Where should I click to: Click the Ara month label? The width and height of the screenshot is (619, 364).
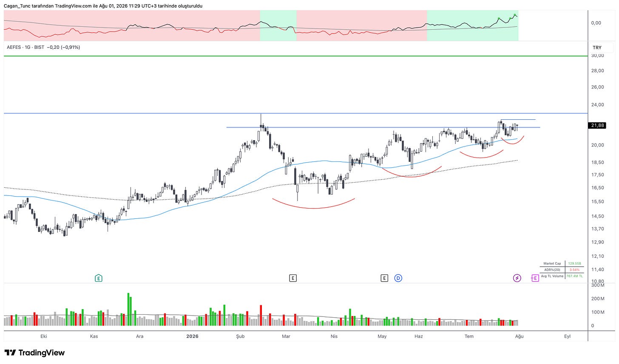point(139,336)
